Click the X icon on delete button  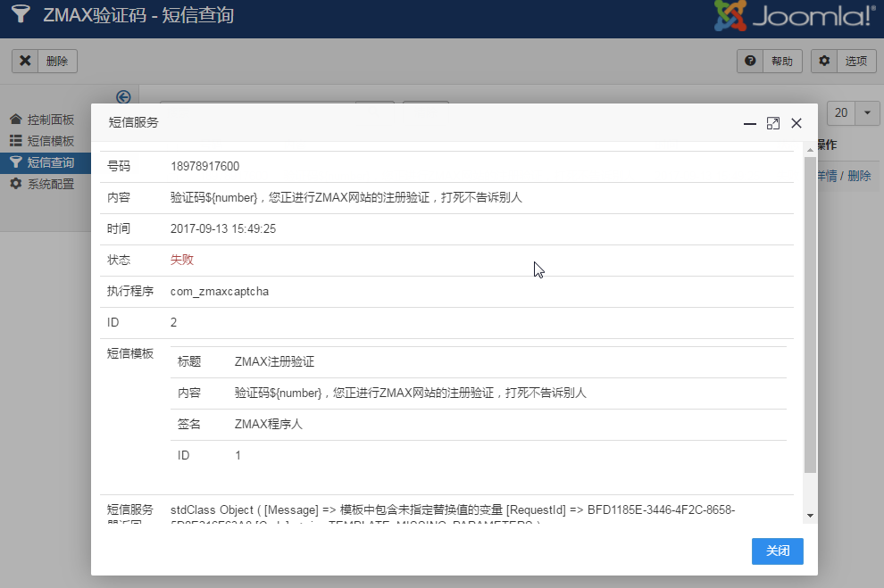point(25,61)
